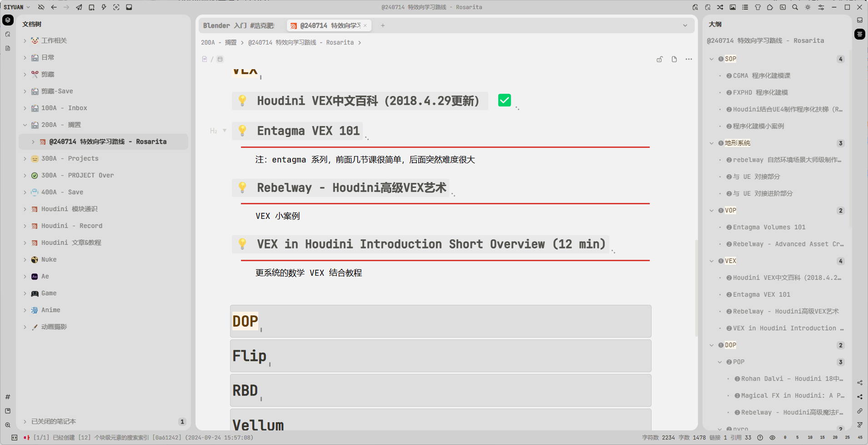Image resolution: width=868 pixels, height=445 pixels.
Task: Jump to Entagma Volumes 101 in outline
Action: click(769, 227)
